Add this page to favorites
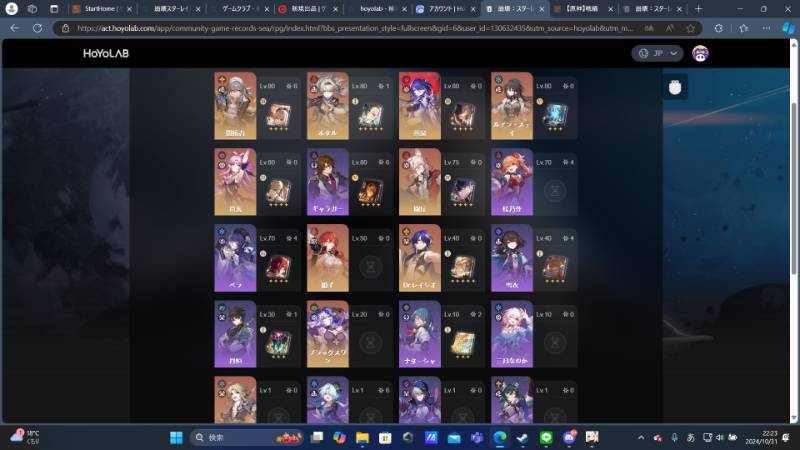 point(690,28)
